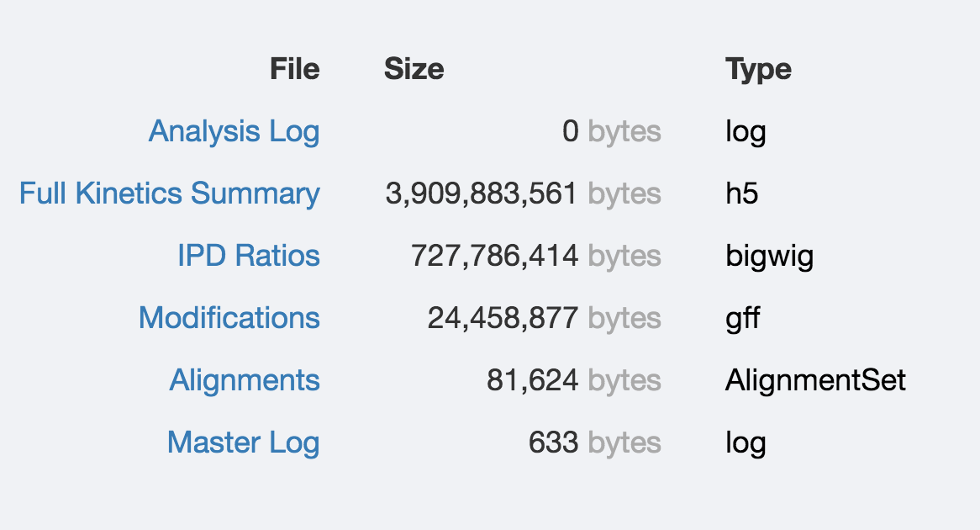
Task: Click the Size column header
Action: (x=414, y=69)
